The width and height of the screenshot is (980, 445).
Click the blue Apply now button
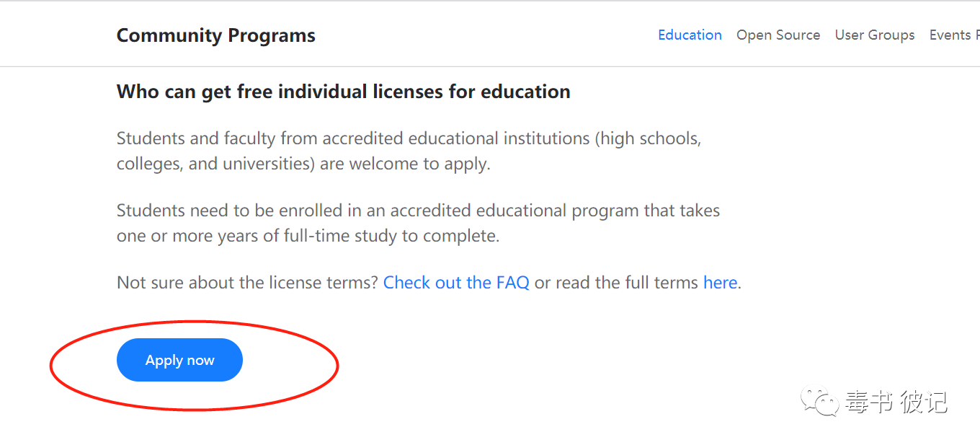tap(179, 360)
